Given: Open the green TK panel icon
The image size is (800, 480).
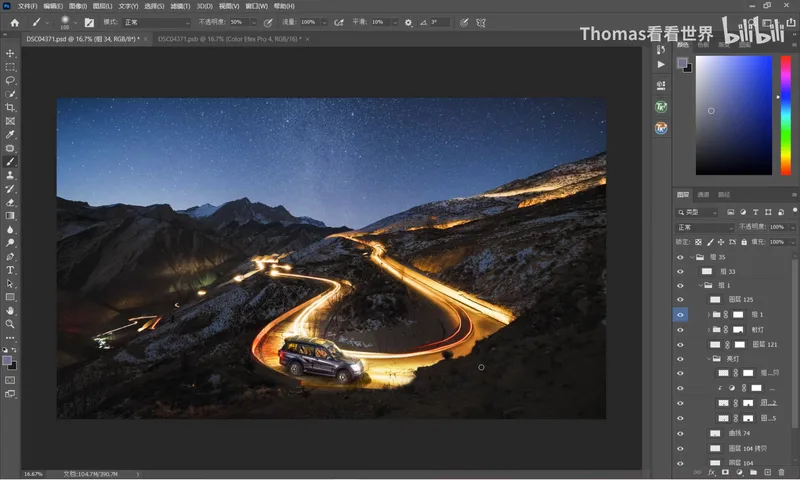Looking at the screenshot, I should click(x=661, y=107).
